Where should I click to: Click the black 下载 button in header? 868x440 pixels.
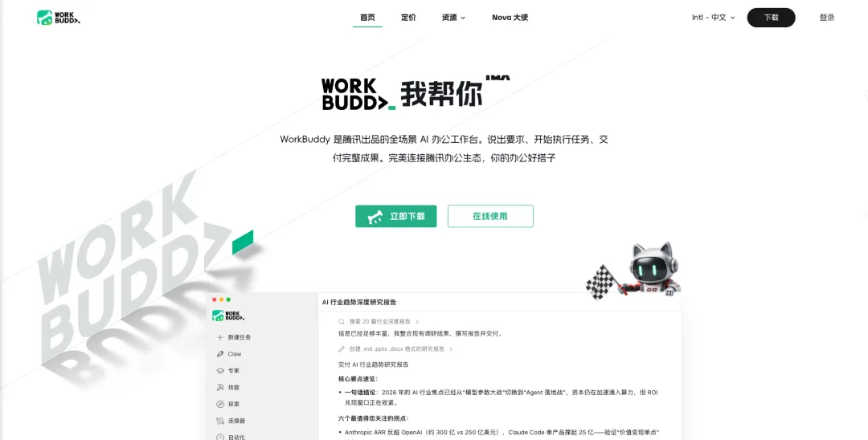click(x=771, y=18)
